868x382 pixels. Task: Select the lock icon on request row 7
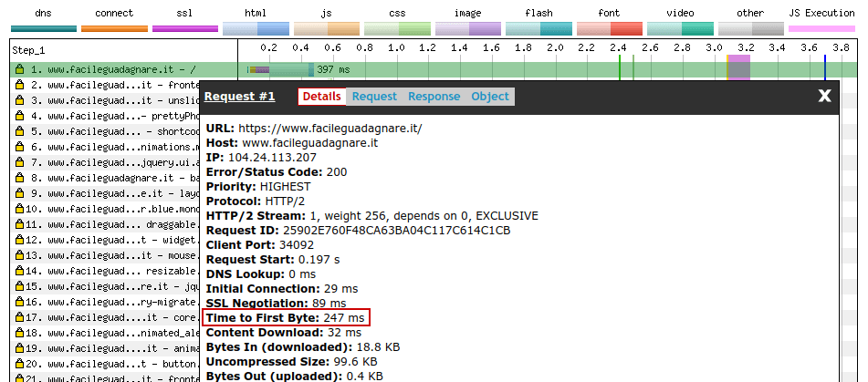(x=20, y=162)
